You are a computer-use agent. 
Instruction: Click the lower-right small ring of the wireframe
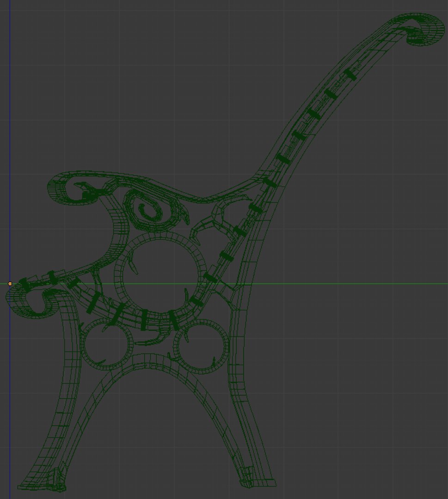point(201,347)
